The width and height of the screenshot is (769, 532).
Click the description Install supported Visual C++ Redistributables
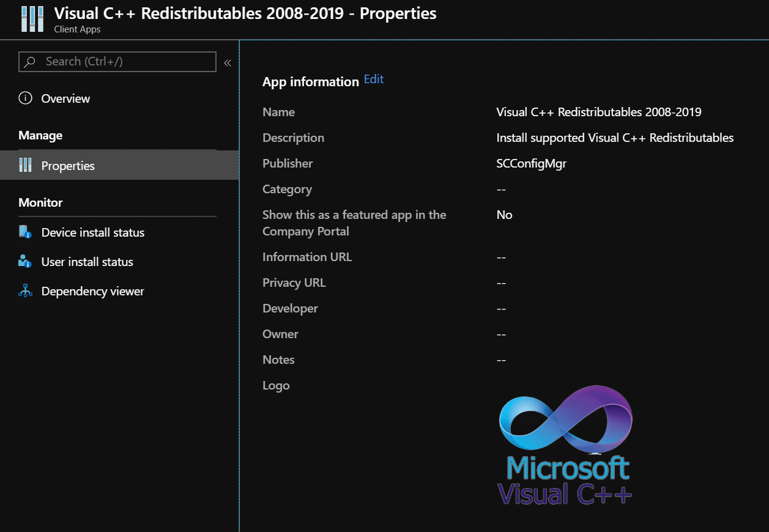click(x=615, y=138)
